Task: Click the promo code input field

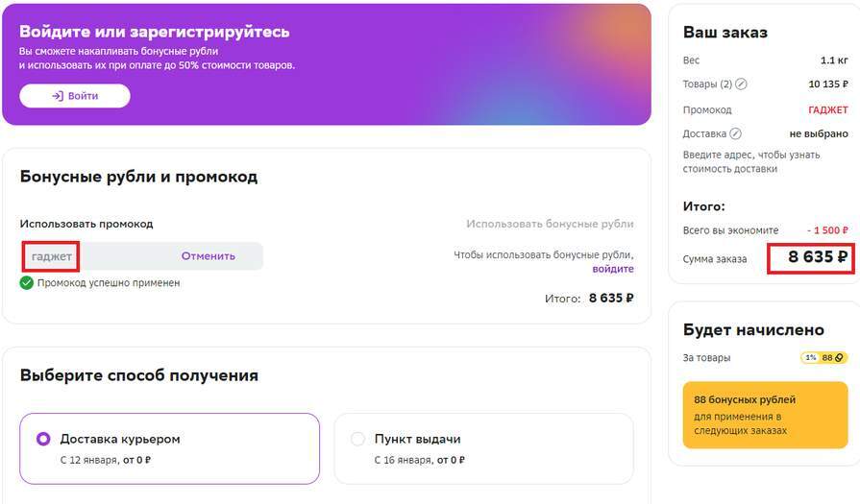Action: tap(52, 256)
